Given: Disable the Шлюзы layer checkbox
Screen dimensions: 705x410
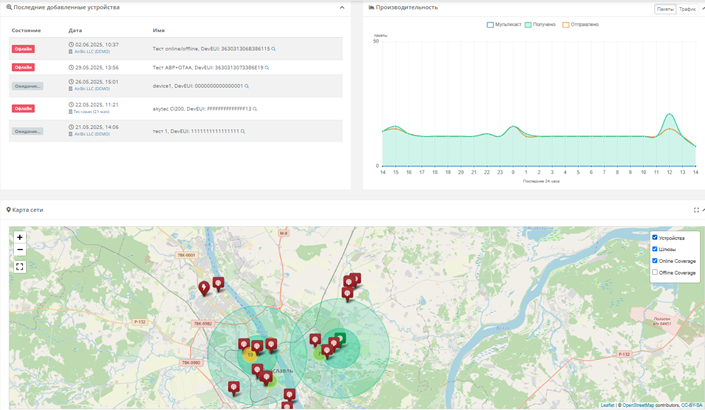Looking at the screenshot, I should pyautogui.click(x=655, y=249).
